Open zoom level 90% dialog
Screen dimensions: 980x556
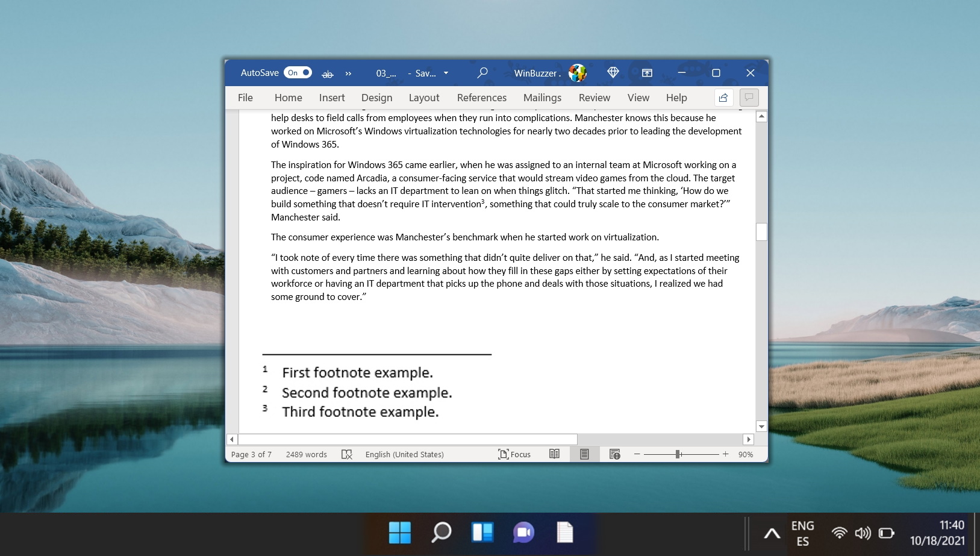click(746, 454)
